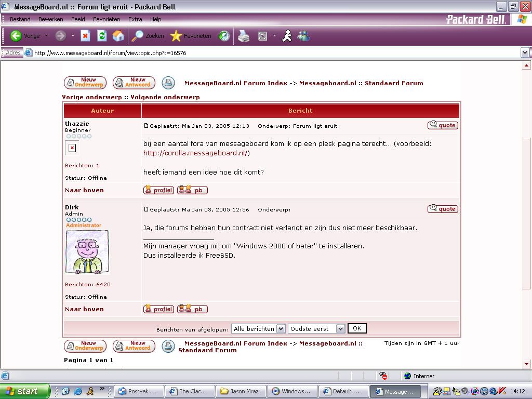
Task: Open the Extra menu
Action: pos(135,19)
